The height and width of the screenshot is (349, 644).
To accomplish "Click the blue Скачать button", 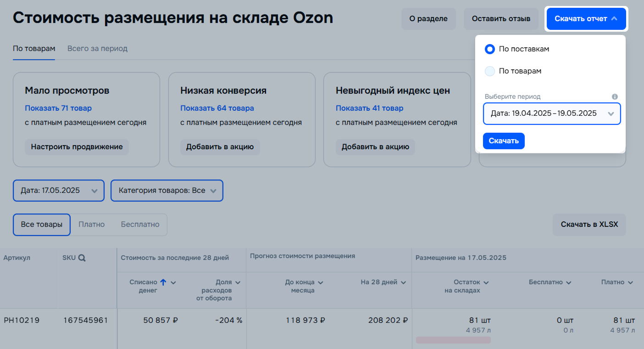I will pos(504,141).
